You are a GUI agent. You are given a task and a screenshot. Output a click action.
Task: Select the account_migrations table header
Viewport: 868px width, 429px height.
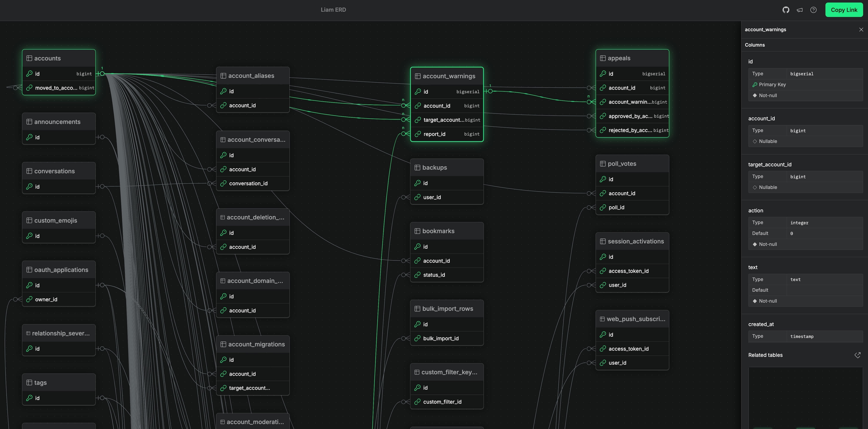click(x=253, y=344)
